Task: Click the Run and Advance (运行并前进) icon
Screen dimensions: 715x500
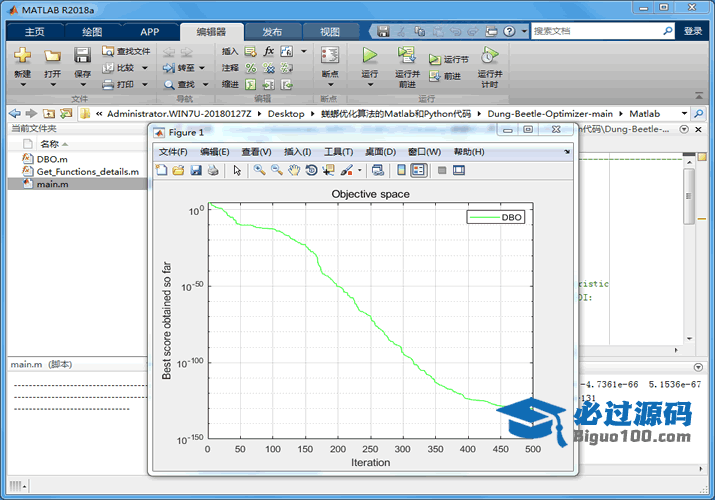Action: coord(406,55)
